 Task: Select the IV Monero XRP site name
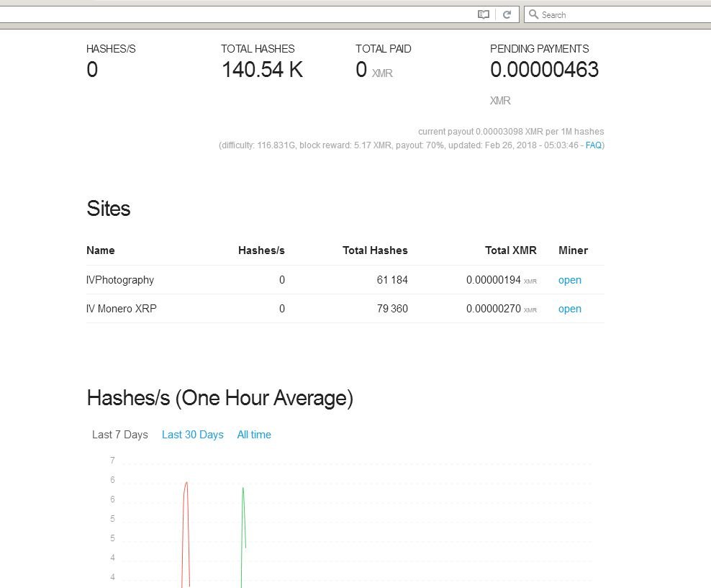click(121, 309)
